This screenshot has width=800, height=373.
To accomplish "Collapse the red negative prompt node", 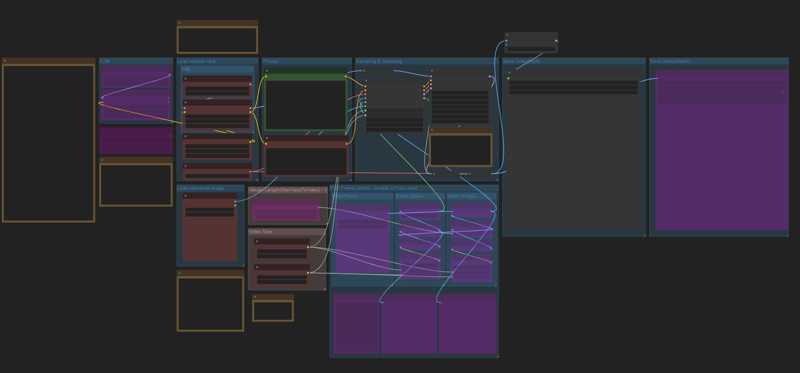I will point(267,138).
